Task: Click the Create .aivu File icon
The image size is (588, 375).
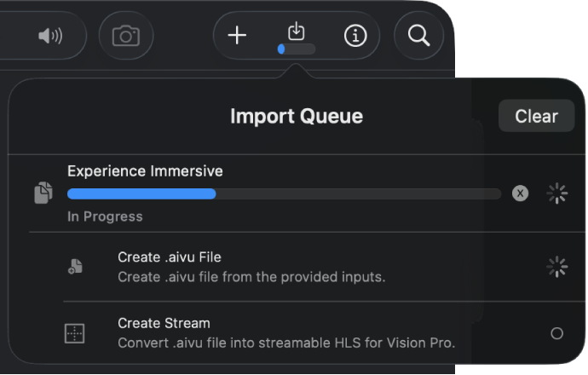Action: pyautogui.click(x=75, y=267)
